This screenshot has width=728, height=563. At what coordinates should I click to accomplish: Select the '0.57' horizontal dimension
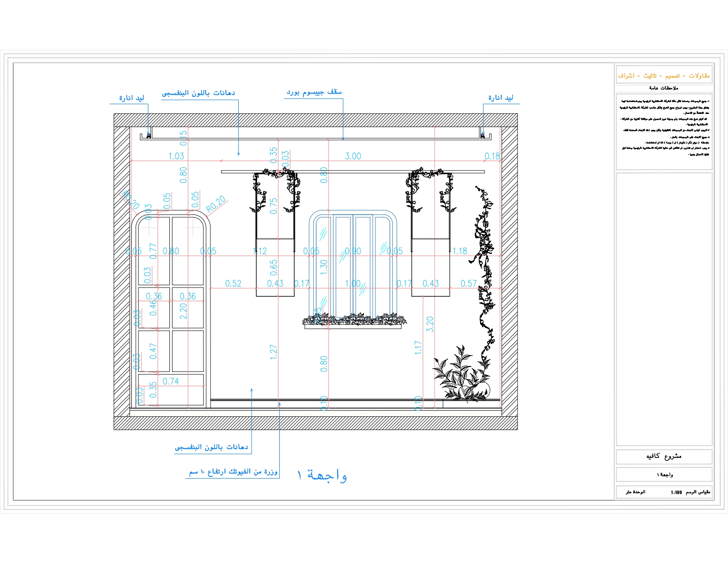(x=469, y=283)
